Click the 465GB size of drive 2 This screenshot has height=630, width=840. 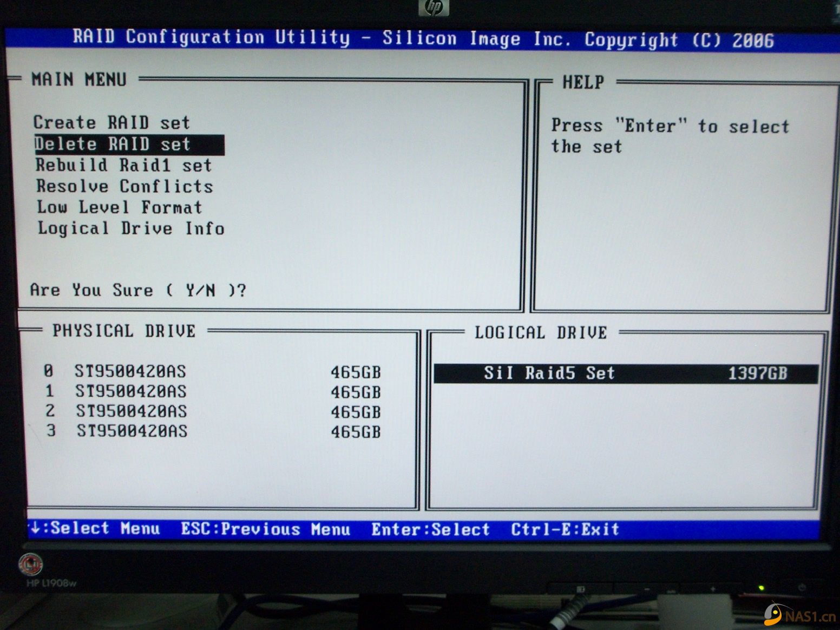pyautogui.click(x=356, y=412)
